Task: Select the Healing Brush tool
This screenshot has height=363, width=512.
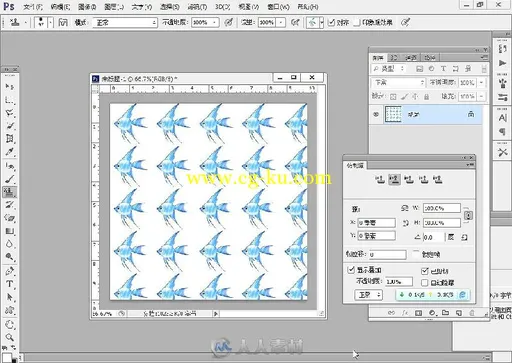Action: tap(10, 166)
